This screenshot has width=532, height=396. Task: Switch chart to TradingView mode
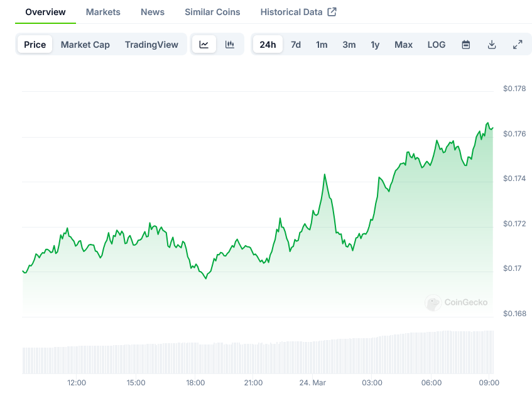(151, 45)
